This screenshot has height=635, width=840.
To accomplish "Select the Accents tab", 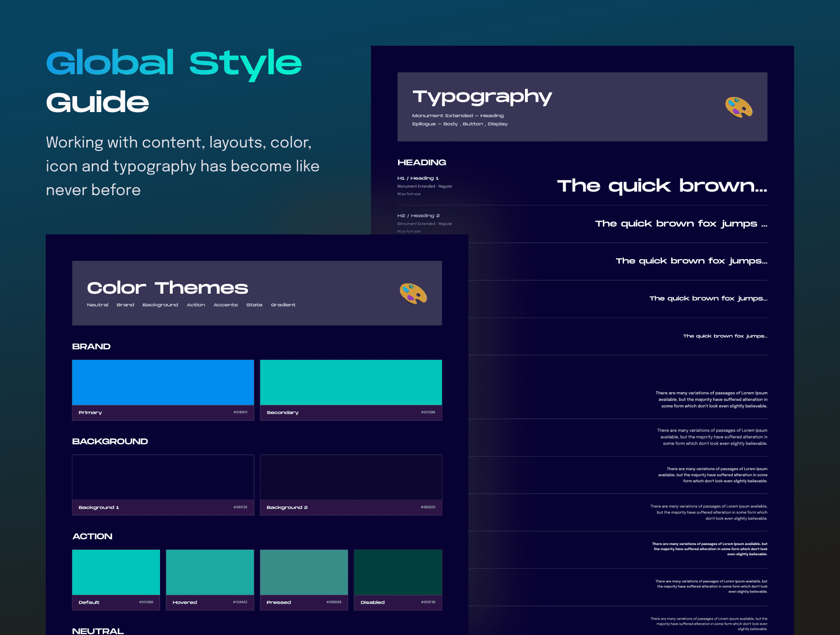I will pyautogui.click(x=225, y=305).
